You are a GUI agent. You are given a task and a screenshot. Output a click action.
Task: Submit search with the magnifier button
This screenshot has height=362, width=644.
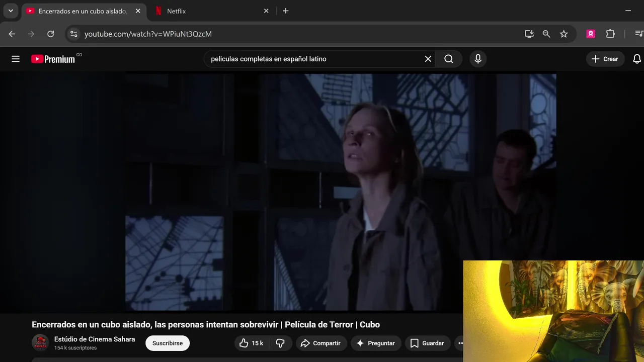(x=449, y=59)
